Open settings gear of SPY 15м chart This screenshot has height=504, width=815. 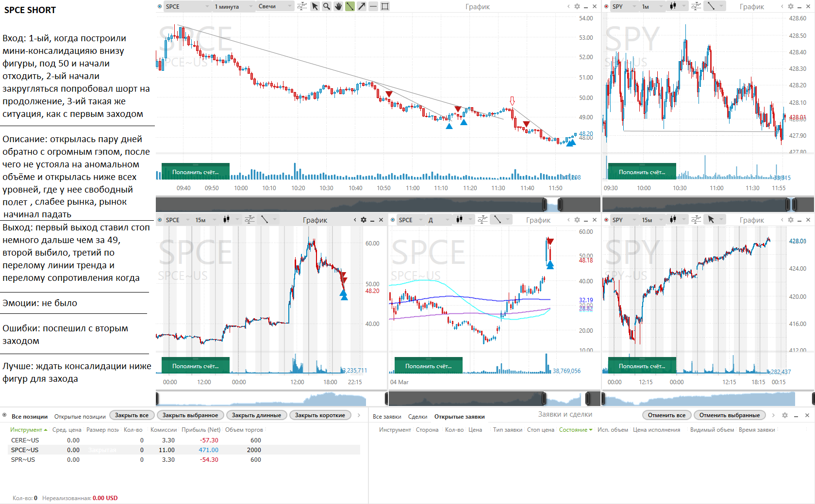point(791,220)
